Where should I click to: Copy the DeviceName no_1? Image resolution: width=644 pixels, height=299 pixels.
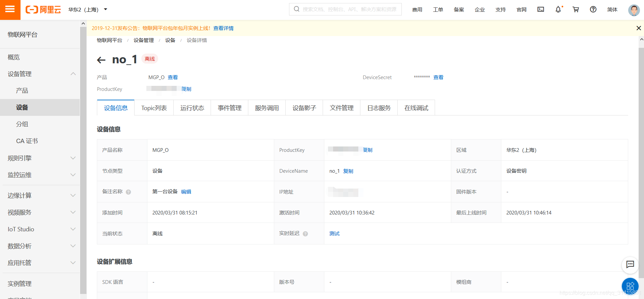pos(348,171)
